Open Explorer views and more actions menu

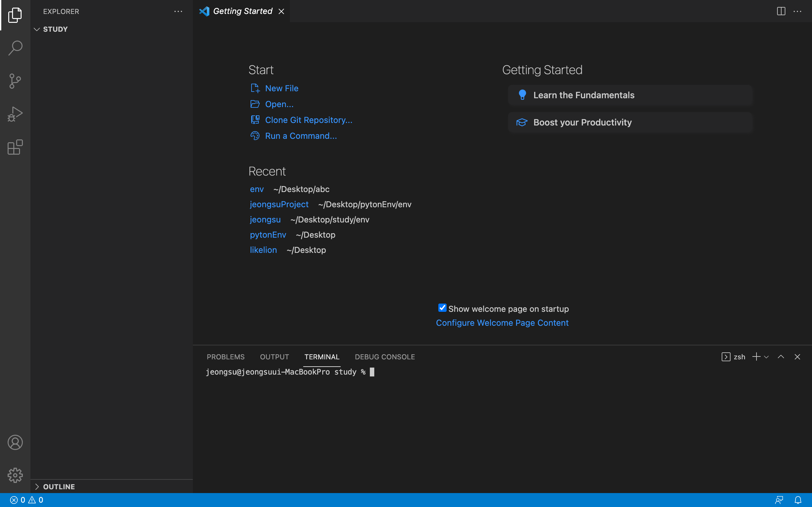178,11
